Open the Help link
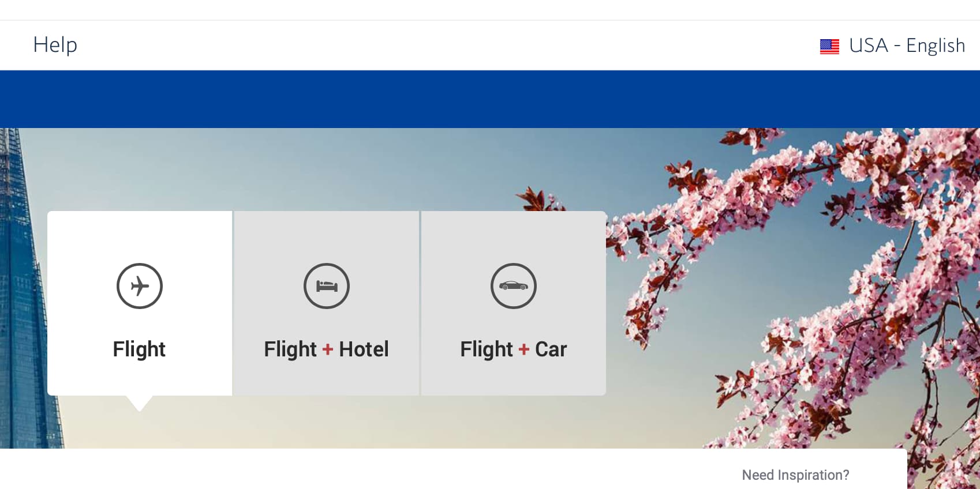The width and height of the screenshot is (980, 489). pos(55,45)
